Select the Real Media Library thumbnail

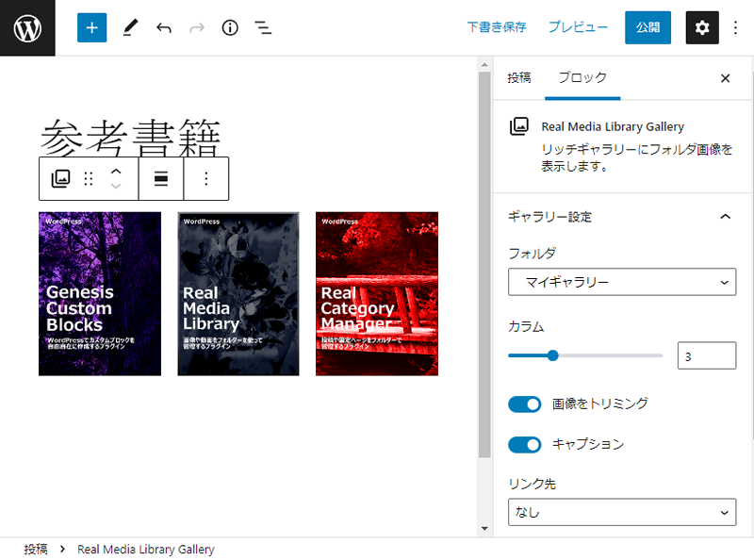(x=238, y=293)
